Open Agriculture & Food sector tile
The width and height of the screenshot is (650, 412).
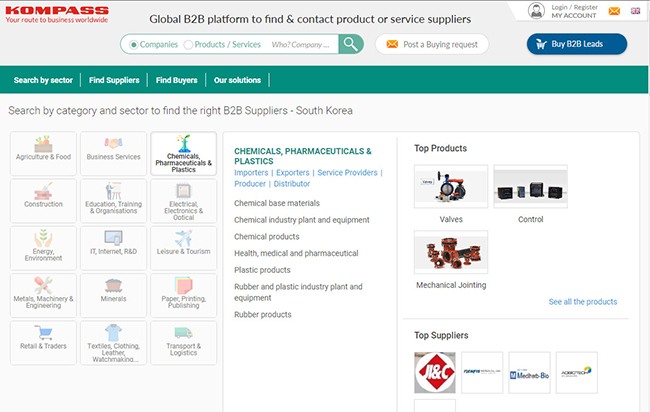point(44,153)
